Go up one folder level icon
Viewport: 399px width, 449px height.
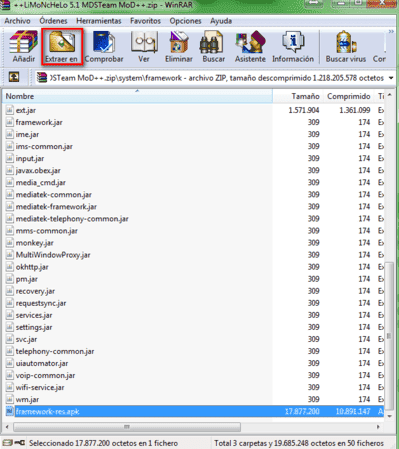pos(14,77)
